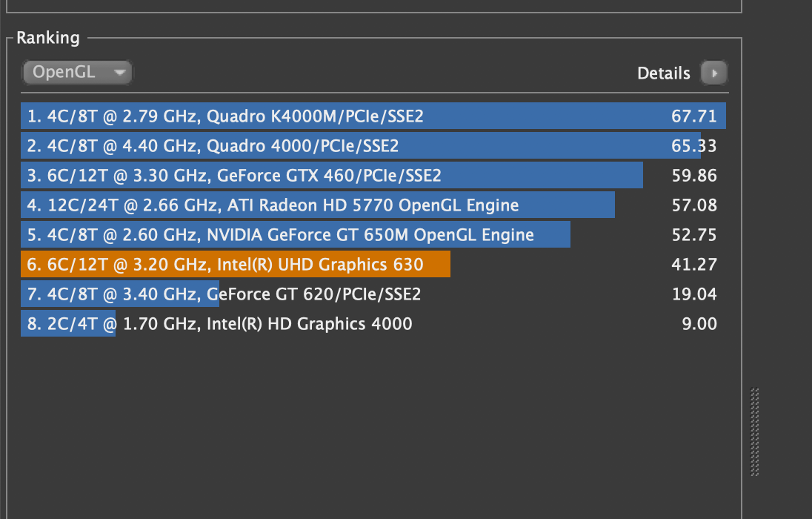Viewport: 812px width, 519px height.
Task: Click the 9.00 score value
Action: pyautogui.click(x=699, y=324)
